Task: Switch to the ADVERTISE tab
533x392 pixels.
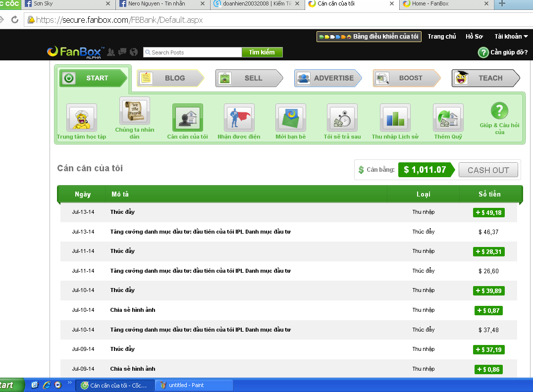Action: [328, 78]
